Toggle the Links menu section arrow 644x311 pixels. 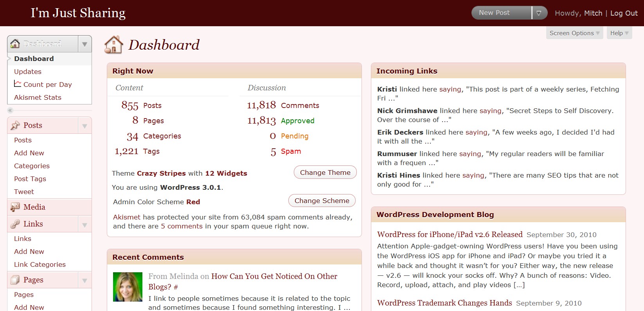(x=85, y=225)
